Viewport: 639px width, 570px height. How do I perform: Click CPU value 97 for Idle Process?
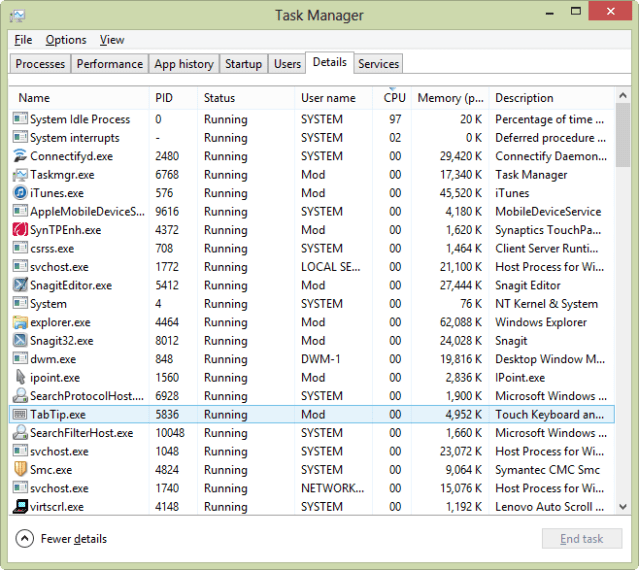tap(395, 119)
